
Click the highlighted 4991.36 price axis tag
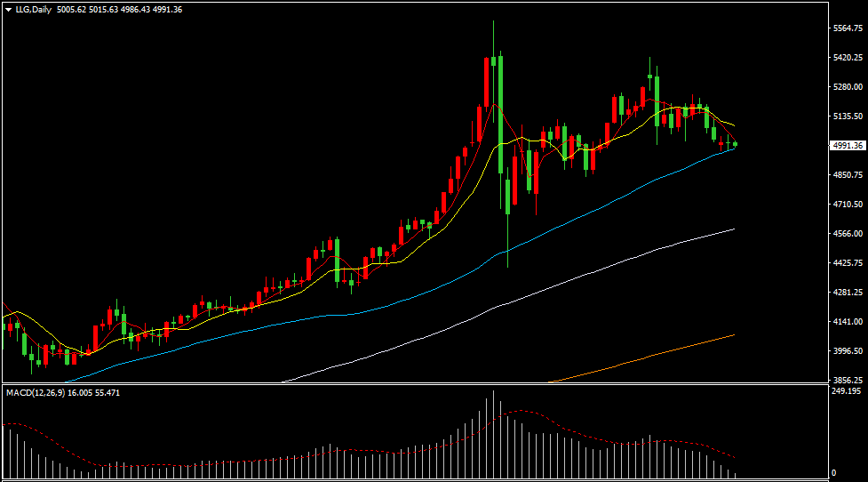coord(848,146)
